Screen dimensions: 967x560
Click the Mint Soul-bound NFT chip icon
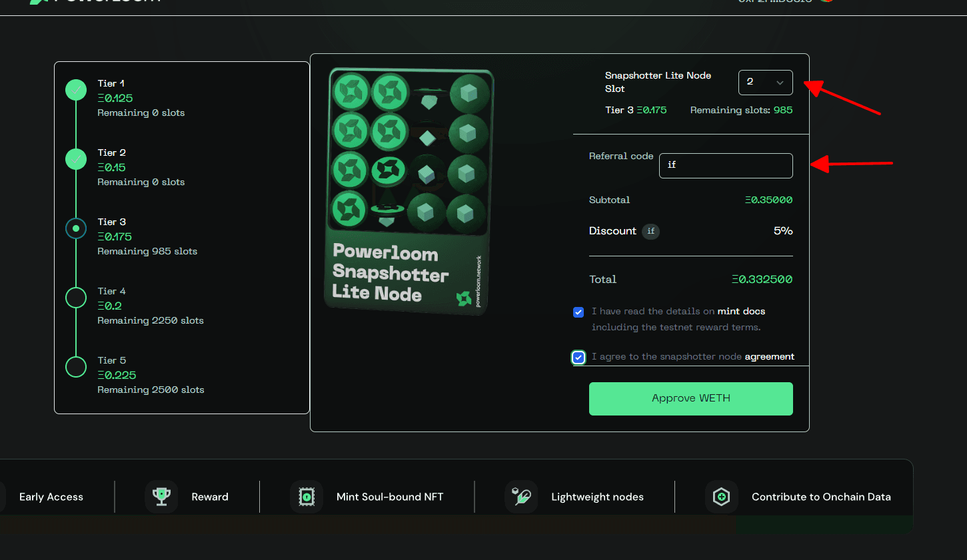coord(307,497)
